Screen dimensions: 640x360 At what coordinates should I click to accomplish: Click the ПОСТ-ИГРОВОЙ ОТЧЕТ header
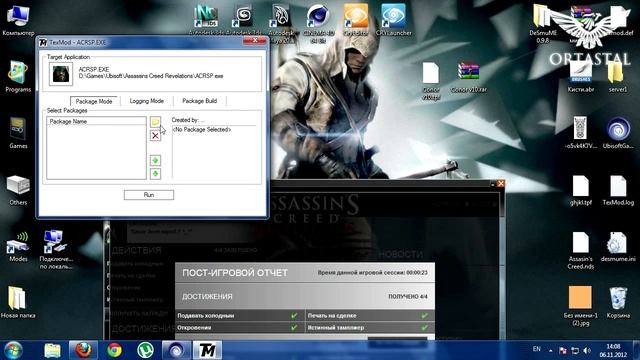tap(235, 273)
